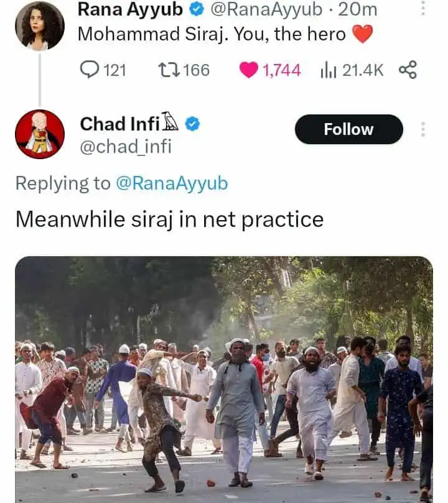Viewport: 448px width, 503px height.
Task: Share Rana Ayyub's tweet
Action: coord(407,70)
